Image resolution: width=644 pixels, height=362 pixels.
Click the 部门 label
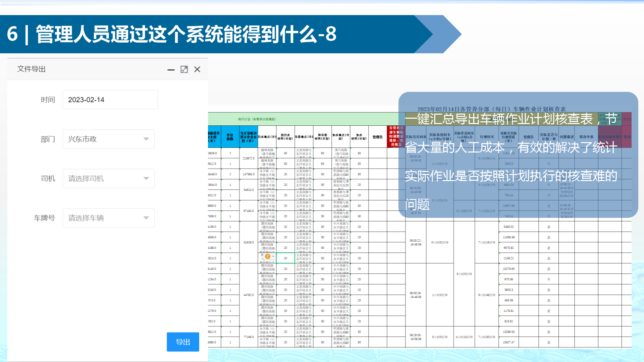(48, 139)
